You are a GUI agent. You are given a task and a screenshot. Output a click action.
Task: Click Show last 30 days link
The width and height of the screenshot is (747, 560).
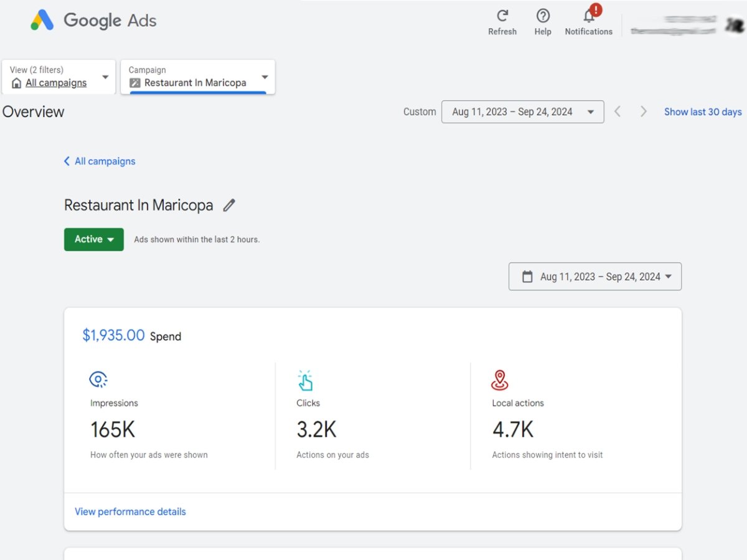703,112
